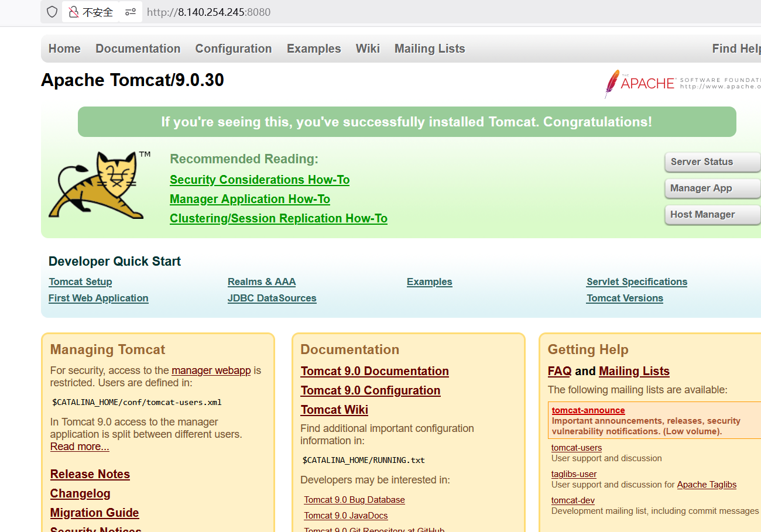Open Mailing Lists link under Getting Help

(x=634, y=371)
